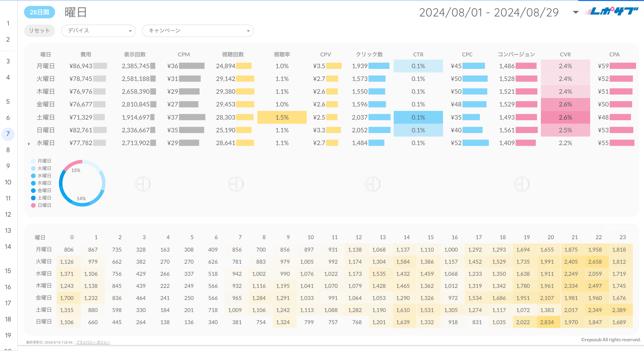Click the 金曜日 legend dot icon
The height and width of the screenshot is (351, 644).
point(33,190)
